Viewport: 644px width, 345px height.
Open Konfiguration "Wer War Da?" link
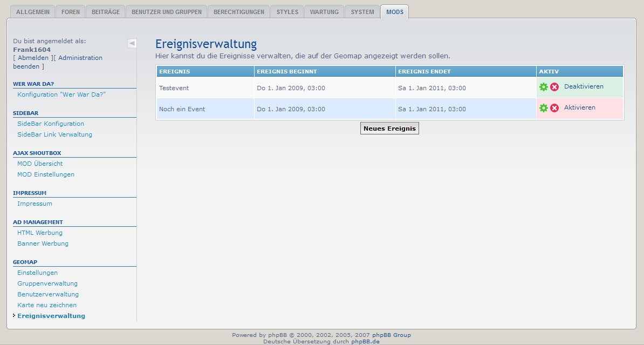pos(61,94)
